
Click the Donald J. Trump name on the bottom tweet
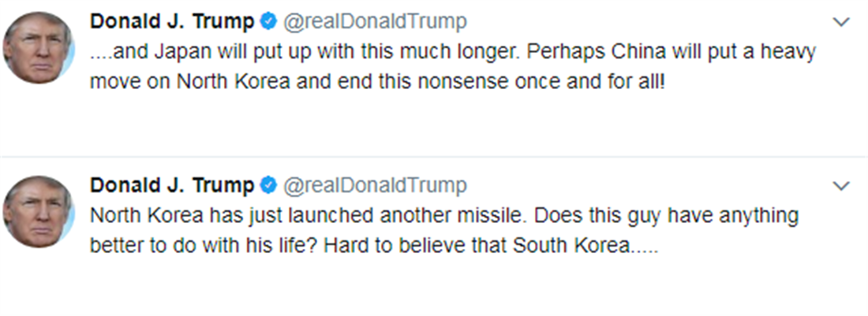172,186
